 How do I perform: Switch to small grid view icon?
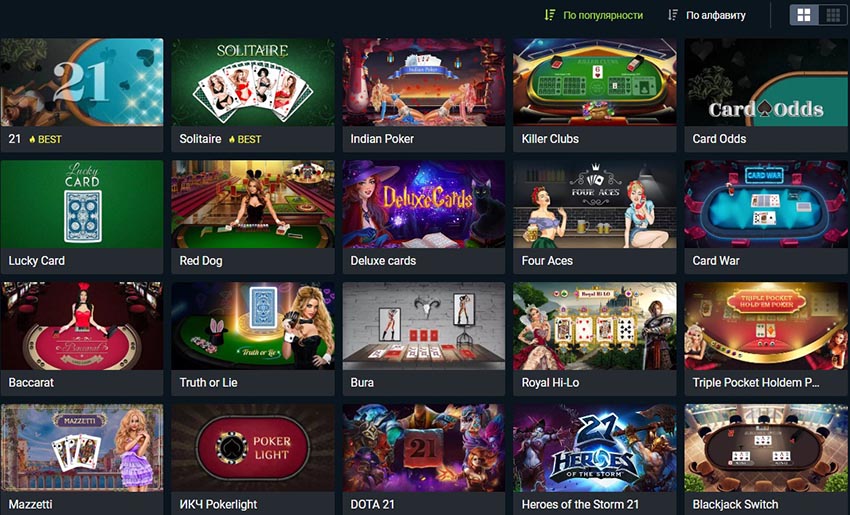point(833,15)
